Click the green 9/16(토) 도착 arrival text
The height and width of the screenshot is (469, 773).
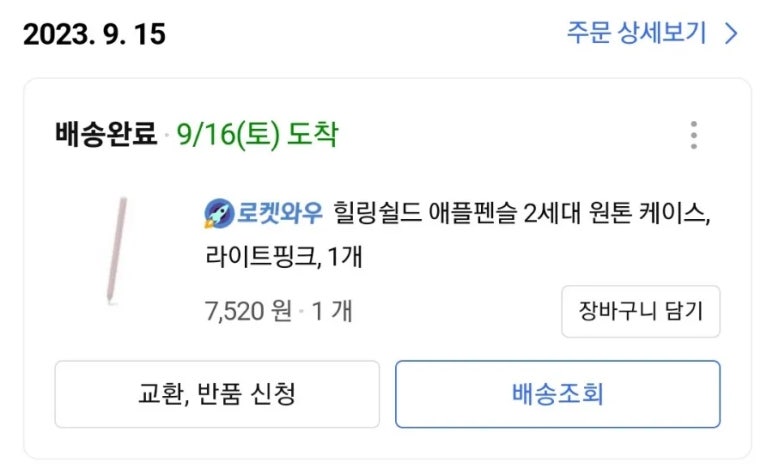click(x=257, y=135)
